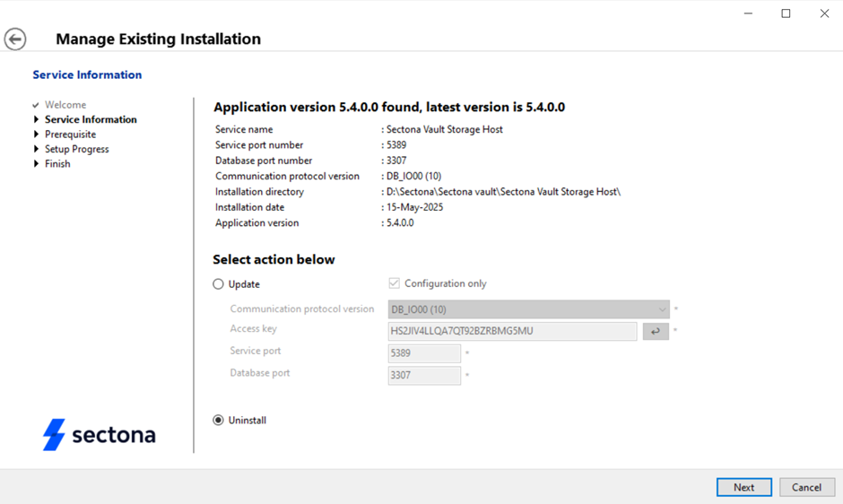Click the Welcome step checkmark icon

[x=36, y=105]
